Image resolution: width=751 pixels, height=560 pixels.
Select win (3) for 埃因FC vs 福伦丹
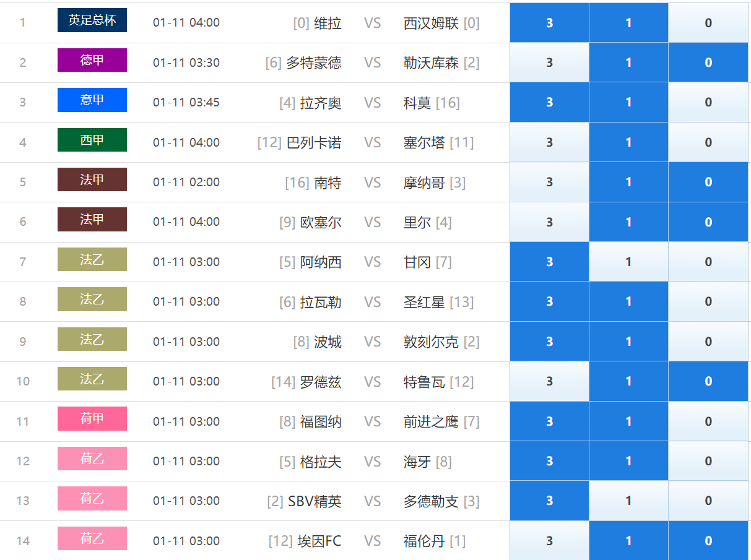[x=549, y=541]
